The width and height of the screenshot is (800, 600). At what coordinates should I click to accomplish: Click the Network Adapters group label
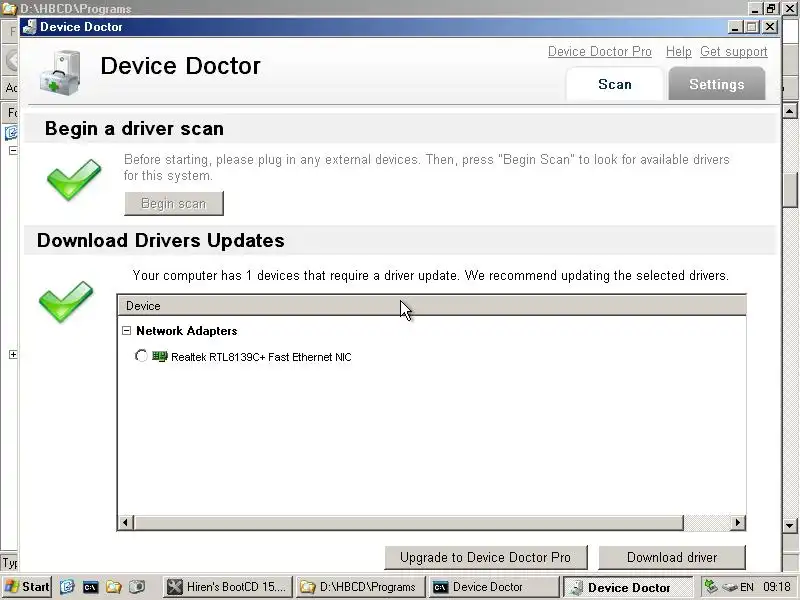tap(187, 331)
